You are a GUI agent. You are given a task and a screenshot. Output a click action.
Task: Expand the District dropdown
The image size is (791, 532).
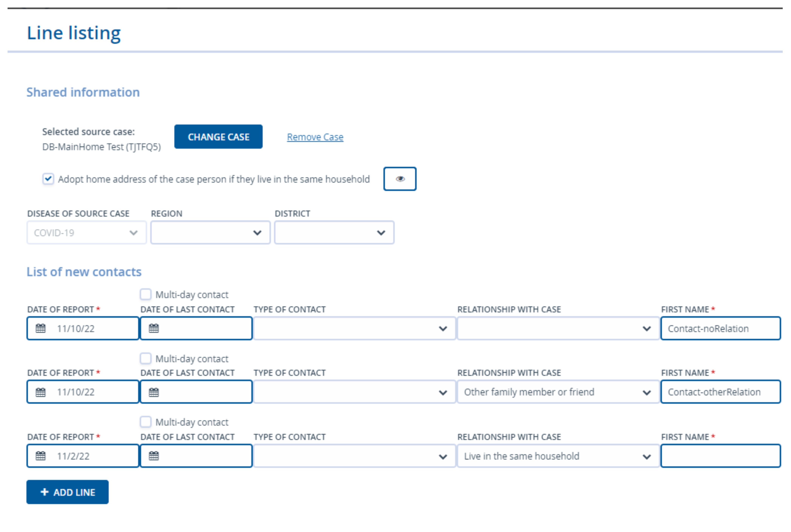[334, 233]
